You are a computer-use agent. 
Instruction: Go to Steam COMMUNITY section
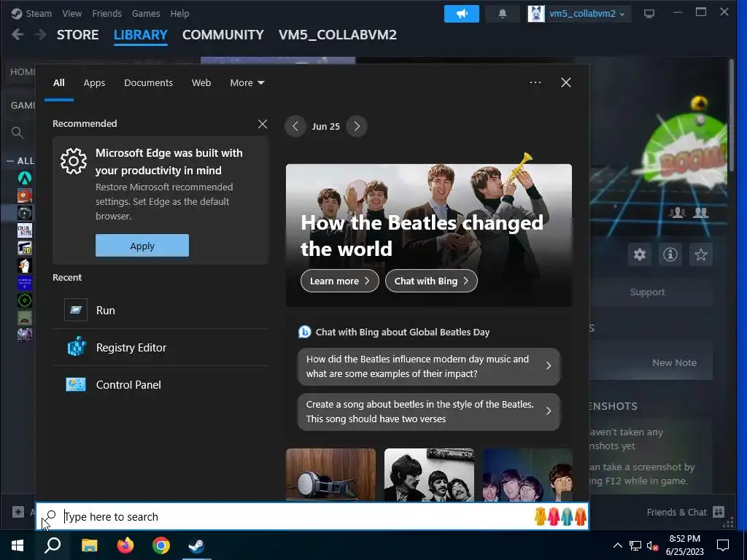pos(223,35)
